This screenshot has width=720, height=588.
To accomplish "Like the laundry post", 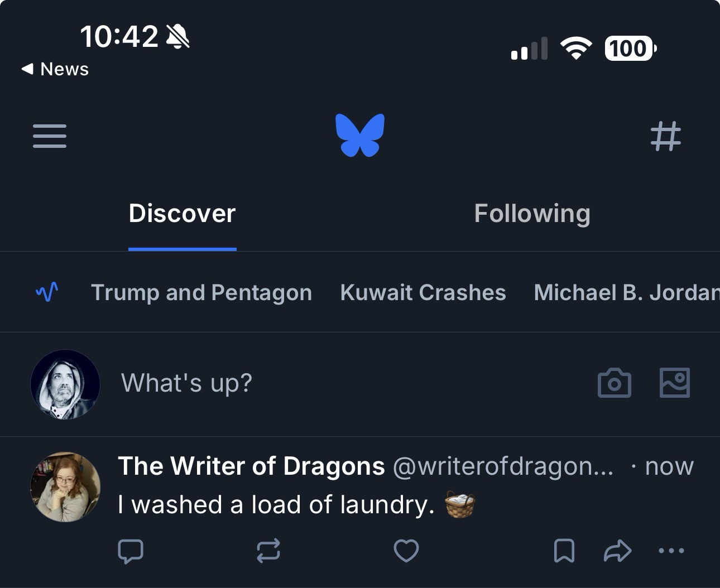I will pyautogui.click(x=406, y=551).
